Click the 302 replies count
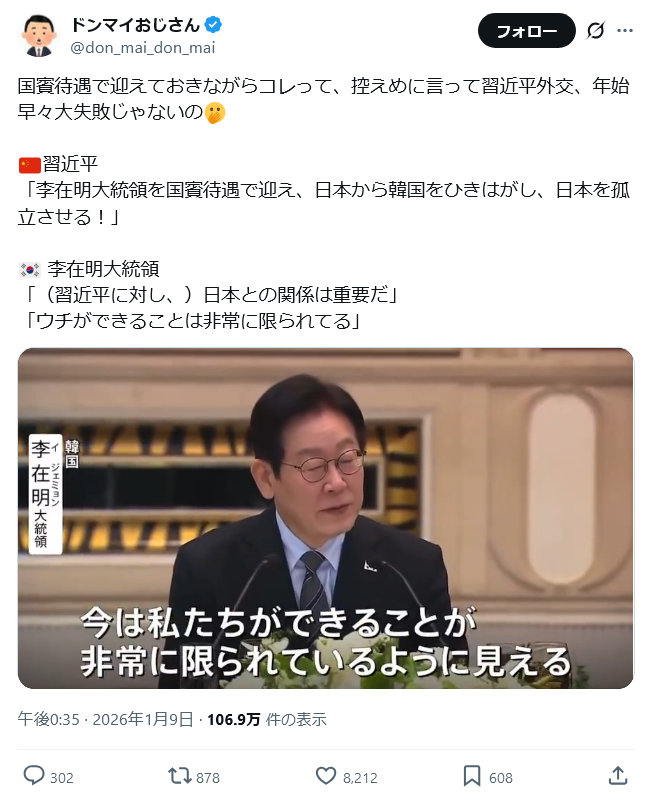This screenshot has height=801, width=652. [62, 778]
